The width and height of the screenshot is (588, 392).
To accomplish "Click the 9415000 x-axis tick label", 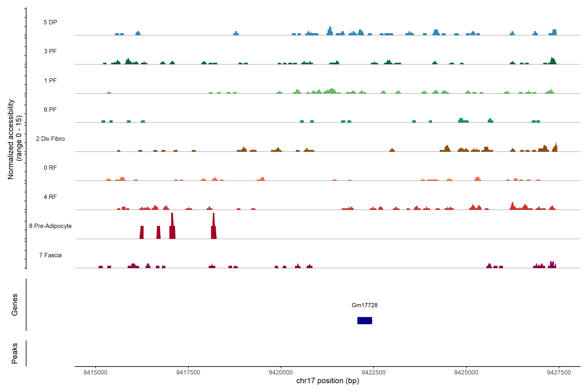I will click(x=95, y=372).
